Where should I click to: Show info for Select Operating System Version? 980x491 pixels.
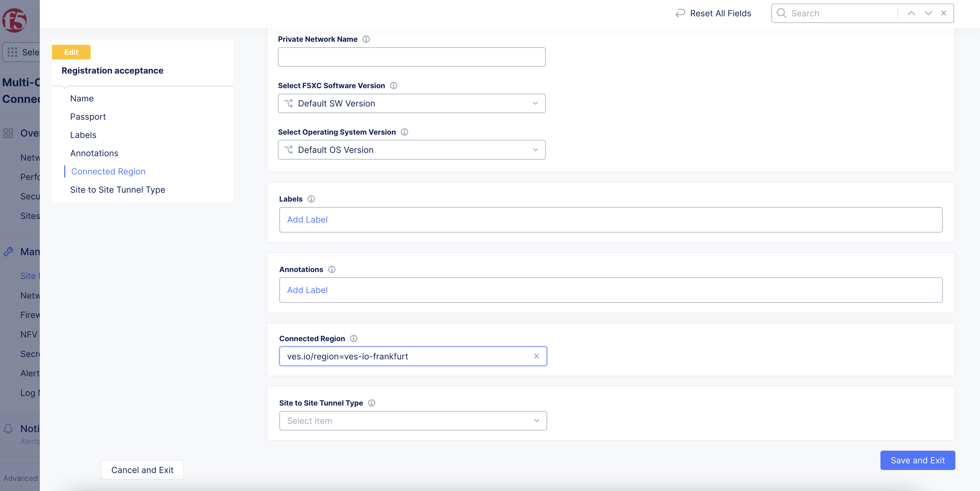click(404, 132)
